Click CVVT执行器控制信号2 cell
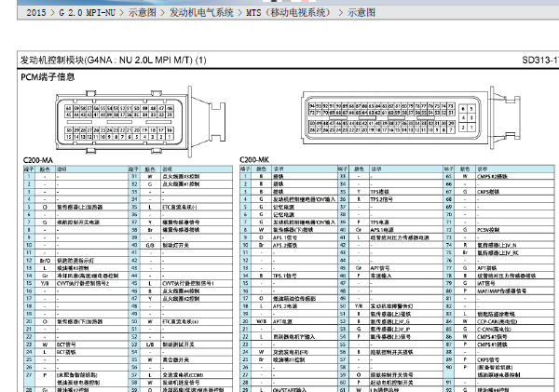This screenshot has height=392, width=559. click(83, 283)
